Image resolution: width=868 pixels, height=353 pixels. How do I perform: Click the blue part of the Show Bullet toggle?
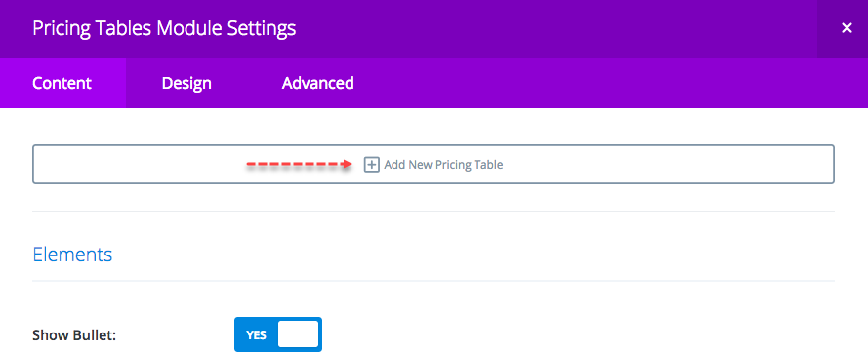(256, 334)
